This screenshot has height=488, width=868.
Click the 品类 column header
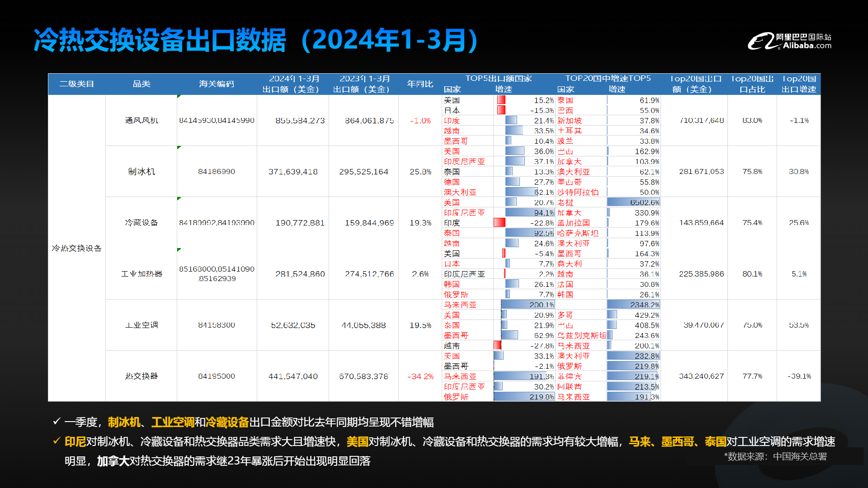coord(142,84)
